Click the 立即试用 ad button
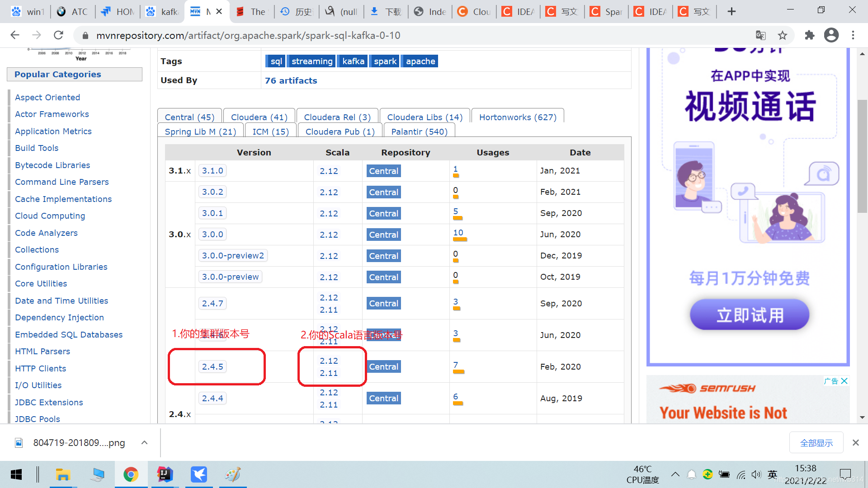This screenshot has width=868, height=488. coord(750,315)
